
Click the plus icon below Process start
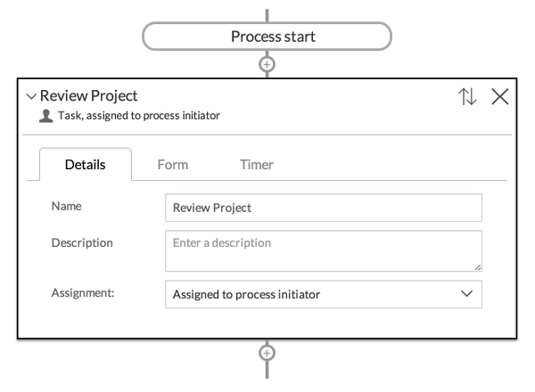tap(266, 63)
